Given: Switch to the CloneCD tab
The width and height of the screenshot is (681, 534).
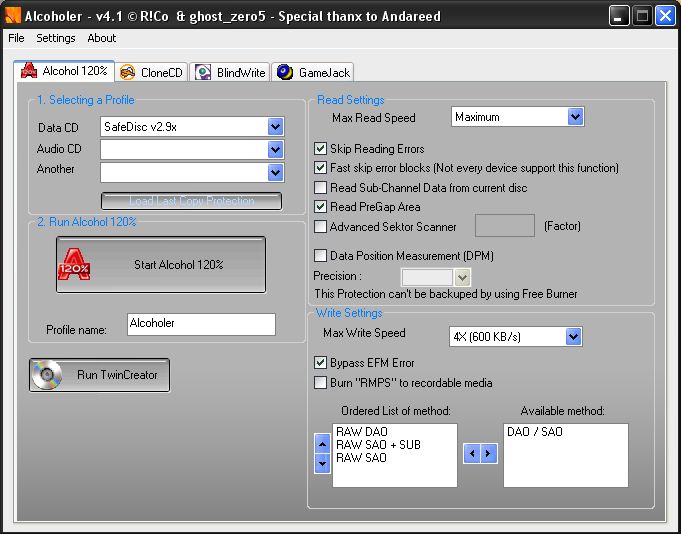Looking at the screenshot, I should click(152, 73).
